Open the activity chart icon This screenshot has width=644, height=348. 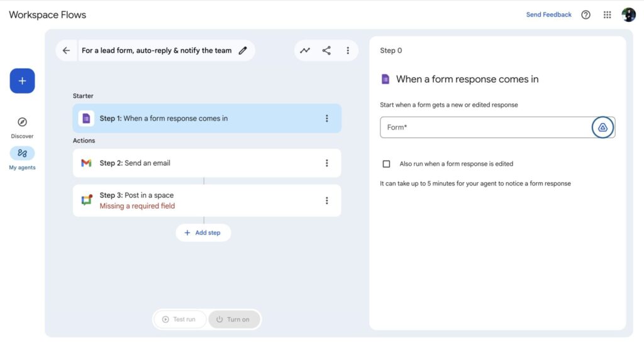(305, 50)
